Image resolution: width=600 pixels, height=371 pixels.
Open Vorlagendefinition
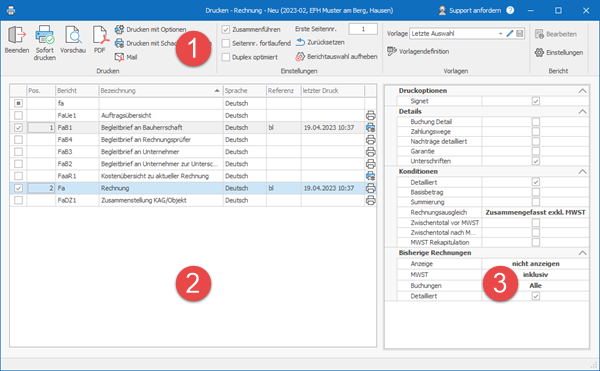pos(418,51)
